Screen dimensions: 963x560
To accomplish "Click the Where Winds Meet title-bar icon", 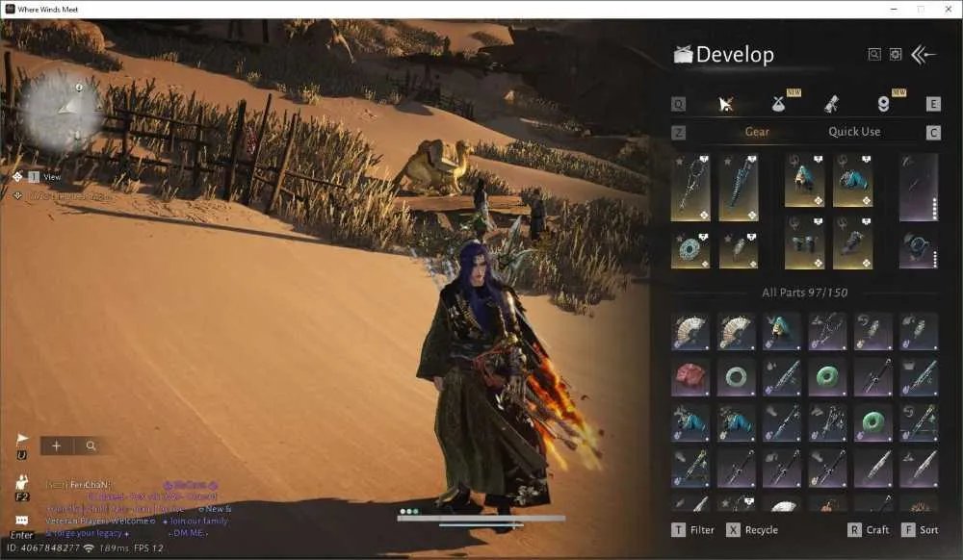I will (x=10, y=10).
